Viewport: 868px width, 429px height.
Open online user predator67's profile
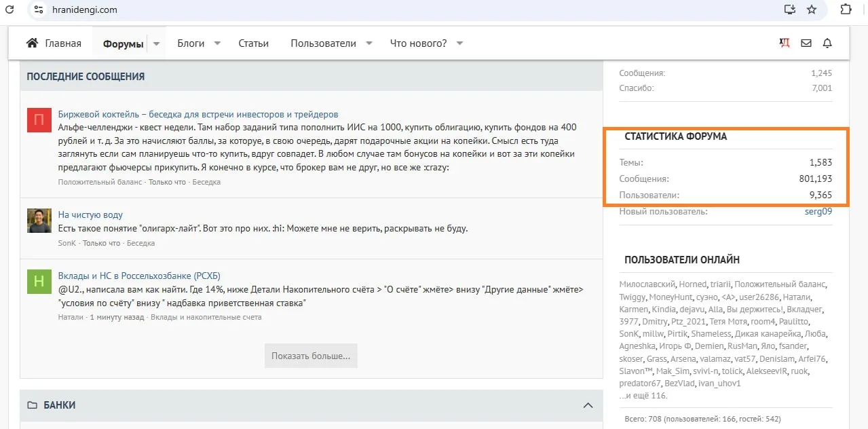click(x=640, y=384)
